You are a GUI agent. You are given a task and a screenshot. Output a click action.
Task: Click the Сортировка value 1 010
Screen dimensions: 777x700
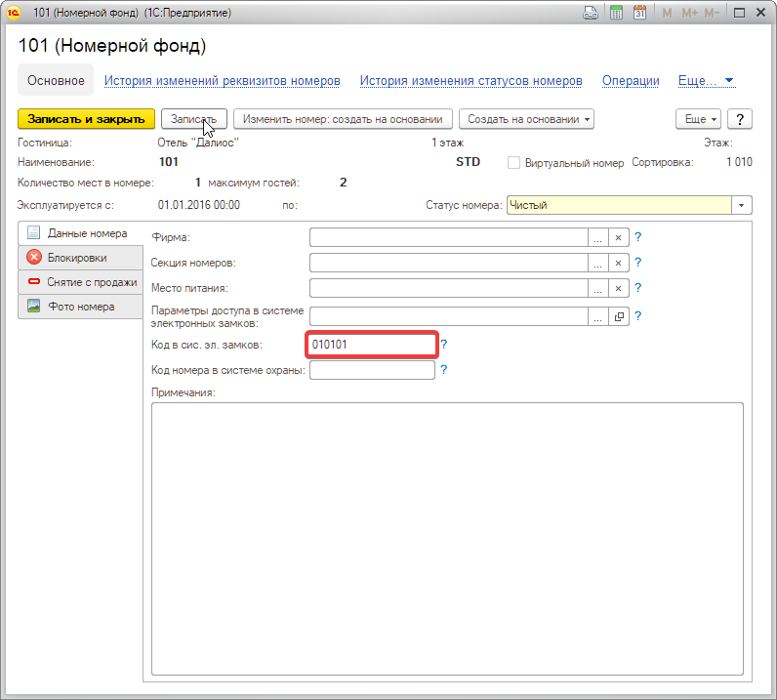[x=739, y=162]
